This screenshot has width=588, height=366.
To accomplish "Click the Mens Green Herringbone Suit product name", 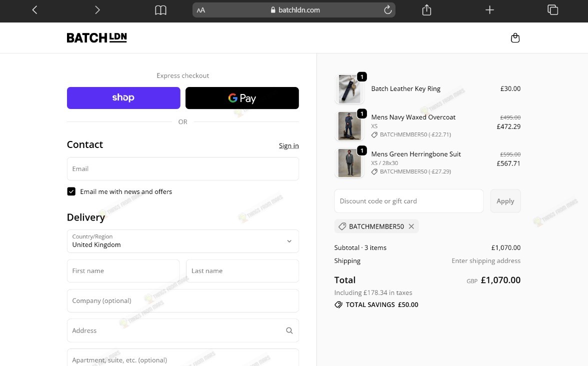I will coord(416,154).
